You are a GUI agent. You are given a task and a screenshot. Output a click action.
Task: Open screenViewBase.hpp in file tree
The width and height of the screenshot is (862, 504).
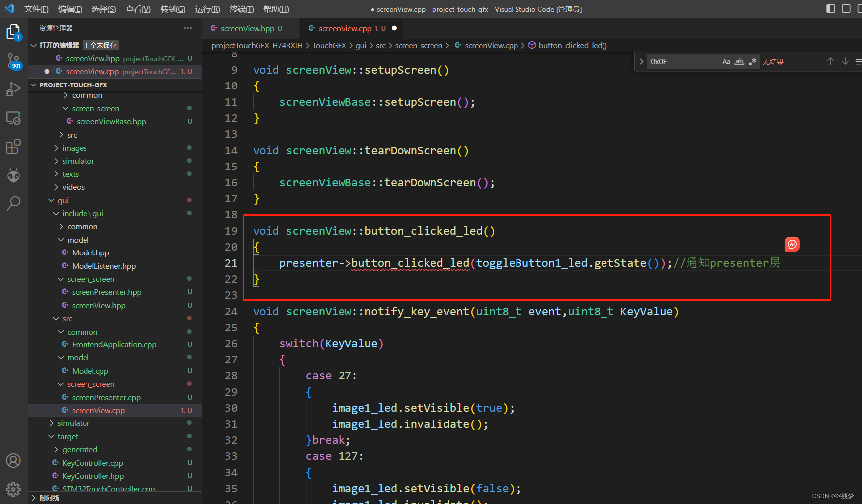(111, 121)
